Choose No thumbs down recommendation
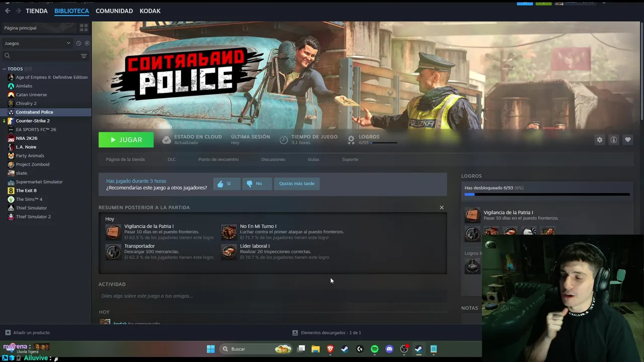Screen dimensions: 644x362 point(257,184)
